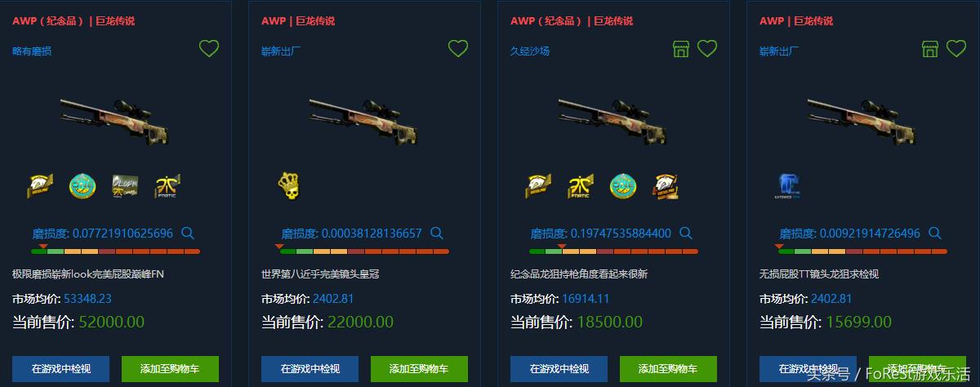980x387 pixels.
Task: Click the gold crown skull sticker
Action: [x=290, y=185]
